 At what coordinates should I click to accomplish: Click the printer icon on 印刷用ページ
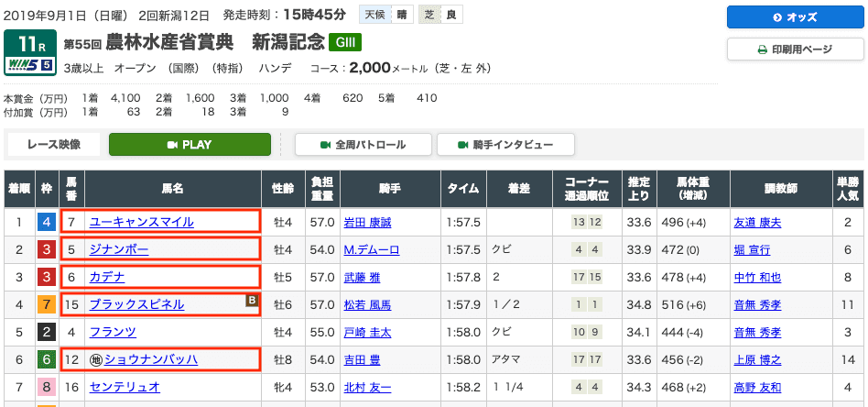click(x=763, y=49)
